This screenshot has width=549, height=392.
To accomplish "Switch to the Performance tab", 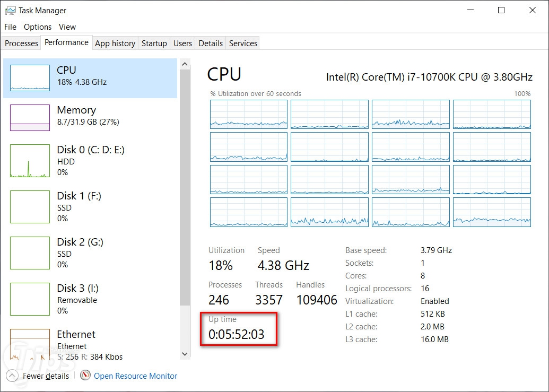I will click(x=66, y=42).
